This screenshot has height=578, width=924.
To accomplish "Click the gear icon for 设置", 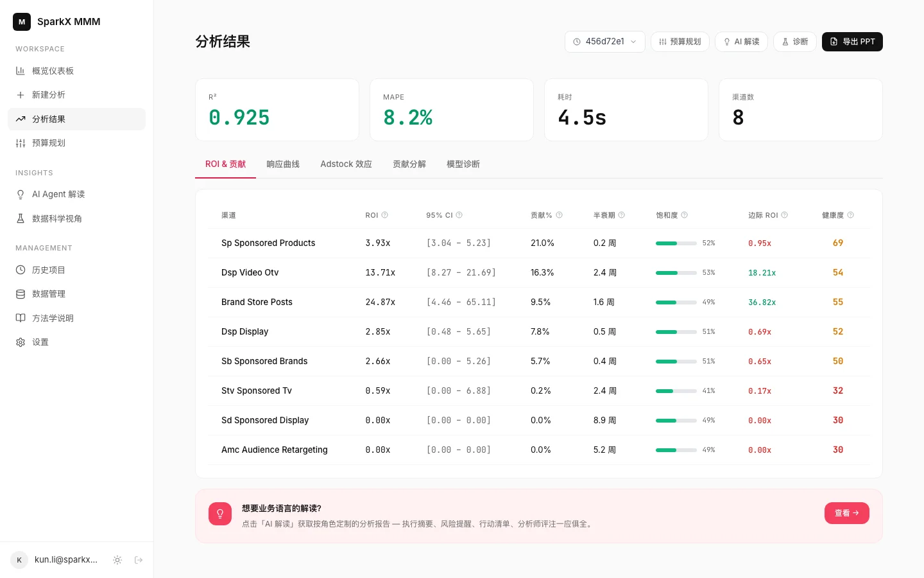I will click(21, 342).
